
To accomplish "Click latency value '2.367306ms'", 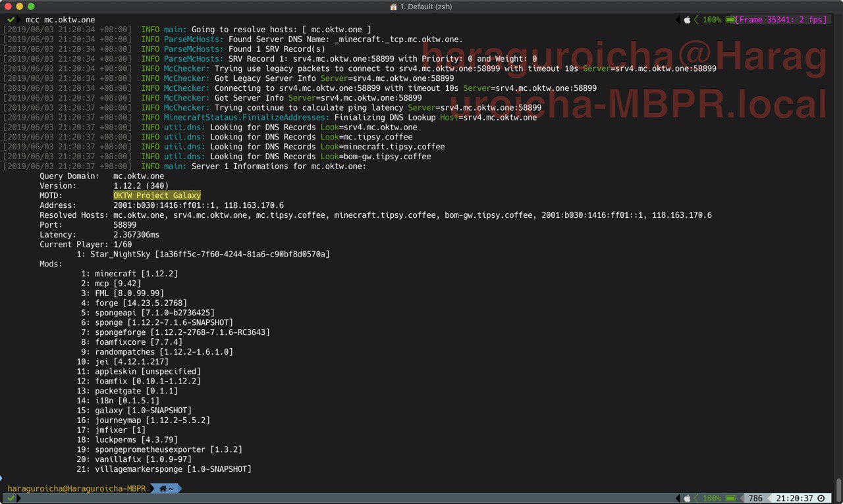I will tap(136, 235).
